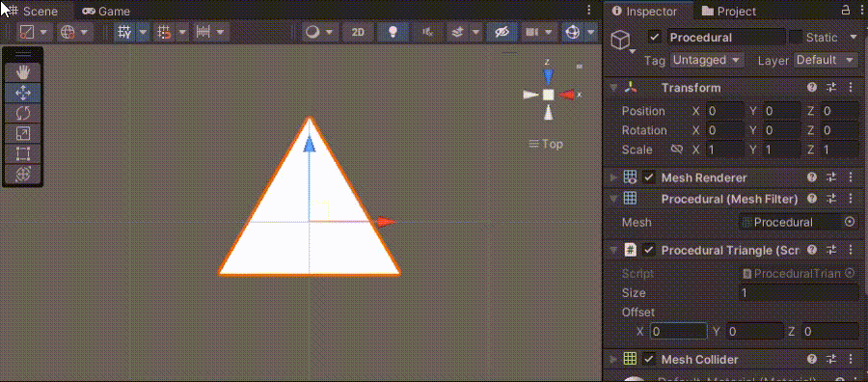
Task: Click the red X axis cone on scene gizmo
Action: click(x=566, y=95)
